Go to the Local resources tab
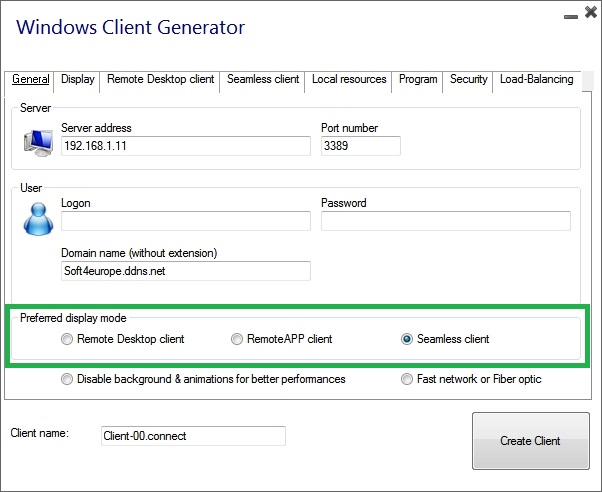Image resolution: width=602 pixels, height=492 pixels. (x=349, y=79)
